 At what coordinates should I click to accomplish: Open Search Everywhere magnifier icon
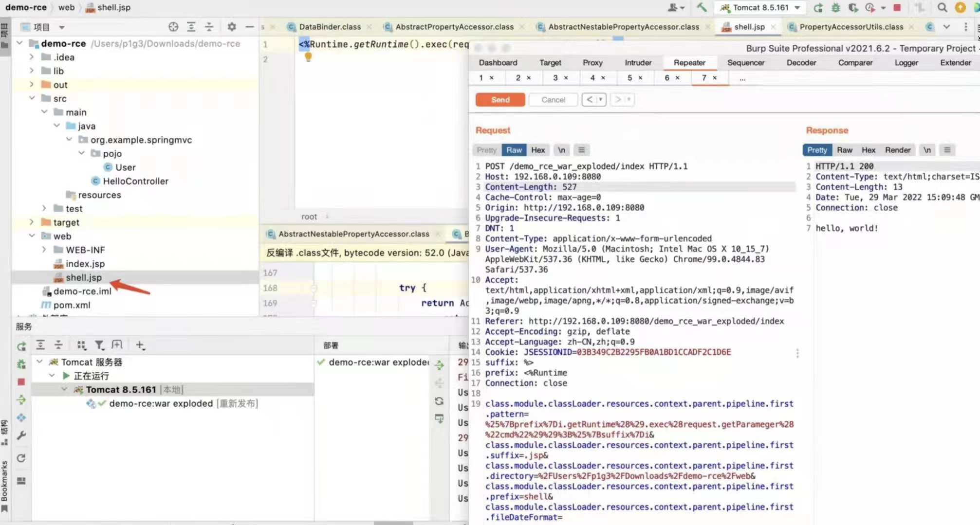[943, 7]
